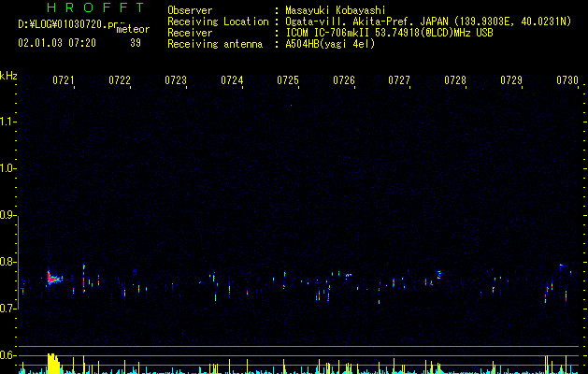Click the Receiving antenna label
The height and width of the screenshot is (374, 588).
point(215,44)
